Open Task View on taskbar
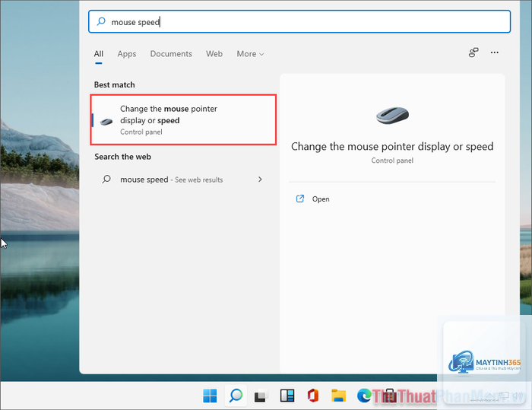Viewport: 532px width, 410px height. point(261,396)
